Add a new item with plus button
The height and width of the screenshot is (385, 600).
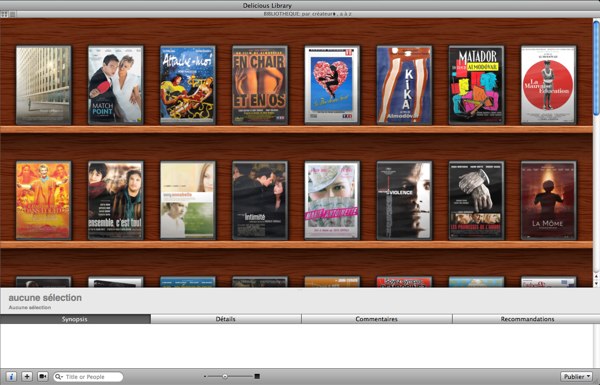click(x=27, y=377)
